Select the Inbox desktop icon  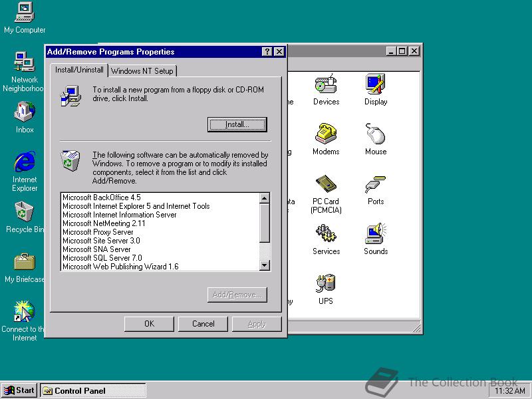[25, 117]
